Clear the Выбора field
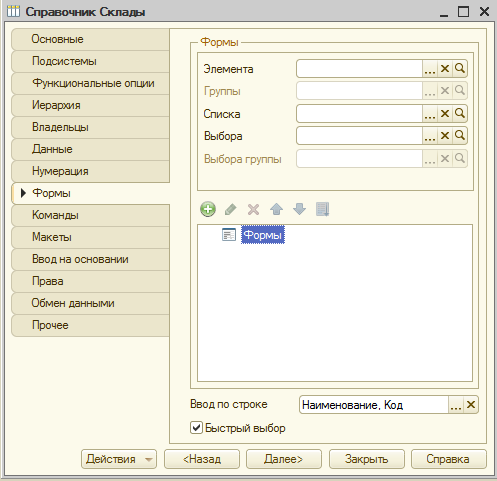Viewport: 497px width, 481px height. pyautogui.click(x=445, y=136)
